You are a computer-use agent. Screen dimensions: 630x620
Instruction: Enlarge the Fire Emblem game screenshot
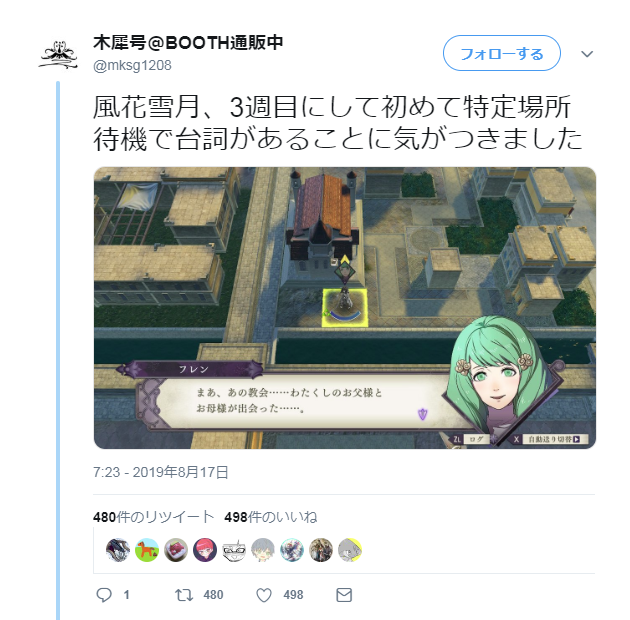coord(345,307)
